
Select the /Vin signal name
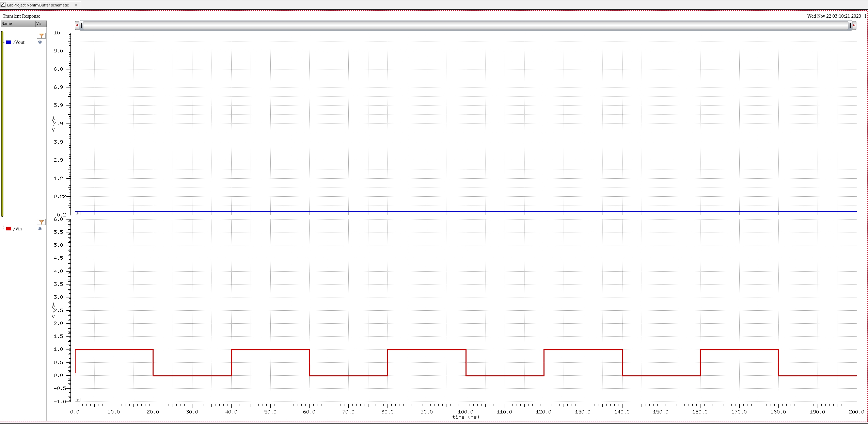(x=18, y=229)
